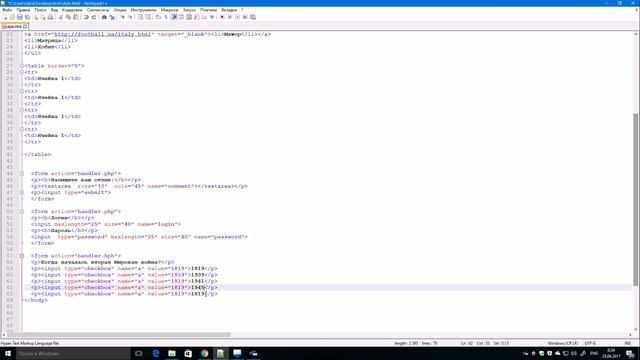Open the Плагины menu

click(x=209, y=10)
